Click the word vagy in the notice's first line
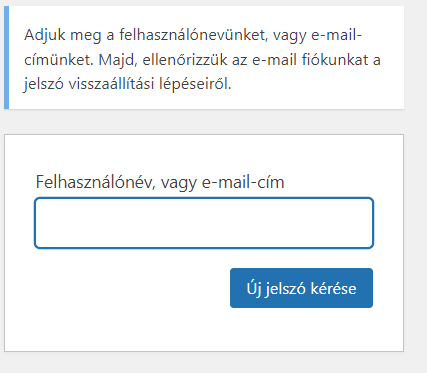 coord(289,36)
